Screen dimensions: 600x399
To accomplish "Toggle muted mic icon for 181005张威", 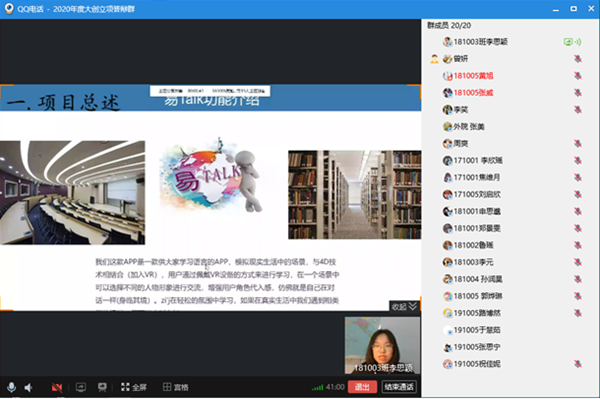I will coord(577,93).
